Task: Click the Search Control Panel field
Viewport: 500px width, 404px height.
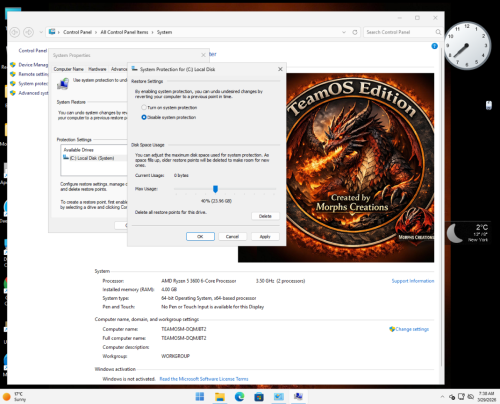Action: coord(399,32)
